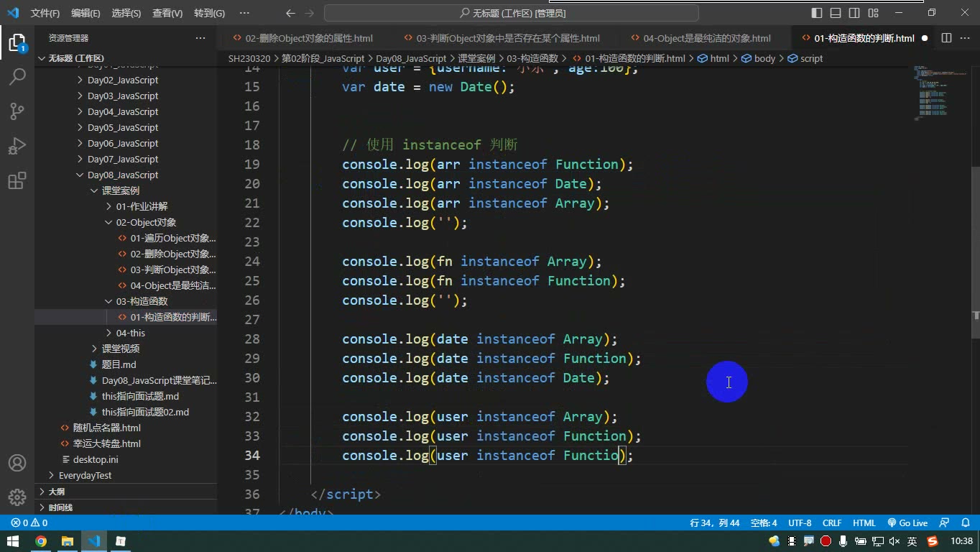Open the Accounts menu icon
Image resolution: width=980 pixels, height=552 pixels.
[17, 463]
